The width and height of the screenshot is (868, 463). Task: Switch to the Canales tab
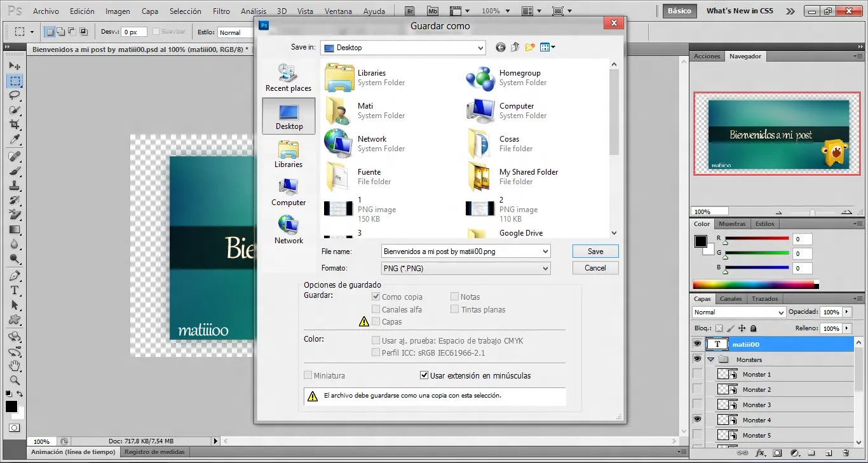tap(731, 299)
